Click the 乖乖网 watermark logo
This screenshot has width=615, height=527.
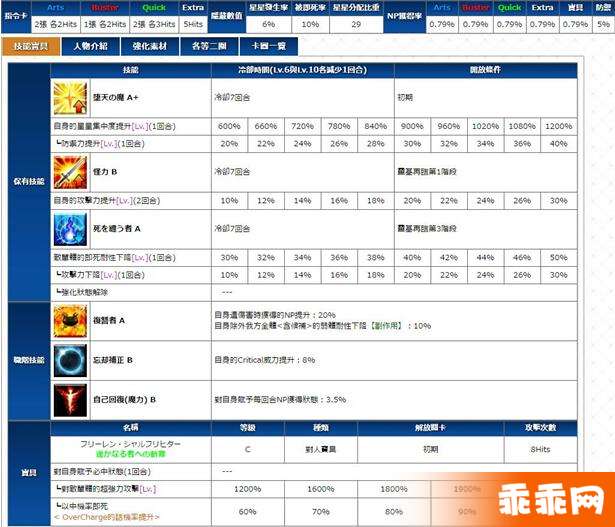click(559, 498)
